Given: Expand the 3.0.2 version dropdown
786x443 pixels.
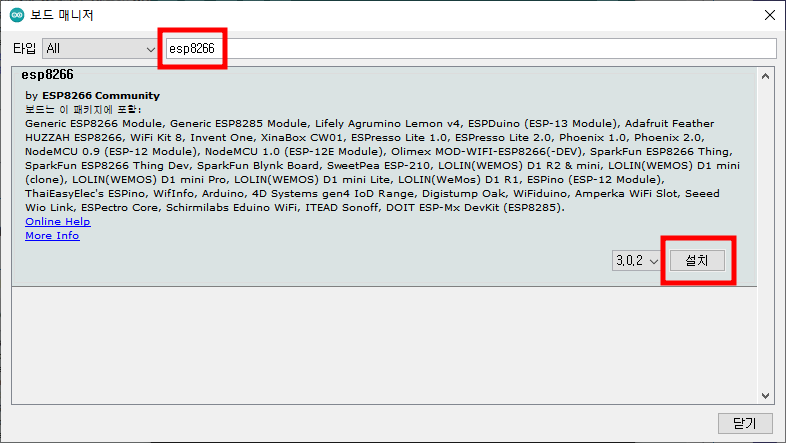Looking at the screenshot, I should 636,261.
